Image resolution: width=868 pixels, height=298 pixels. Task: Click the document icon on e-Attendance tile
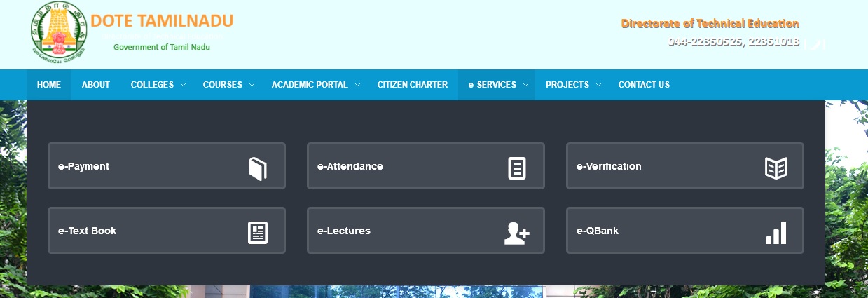pyautogui.click(x=517, y=168)
